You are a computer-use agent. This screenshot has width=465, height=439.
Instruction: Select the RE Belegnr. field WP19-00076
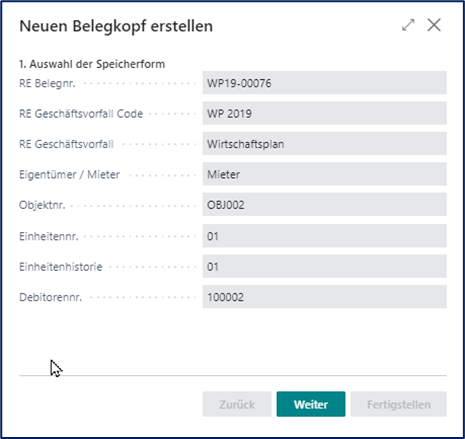pyautogui.click(x=324, y=83)
